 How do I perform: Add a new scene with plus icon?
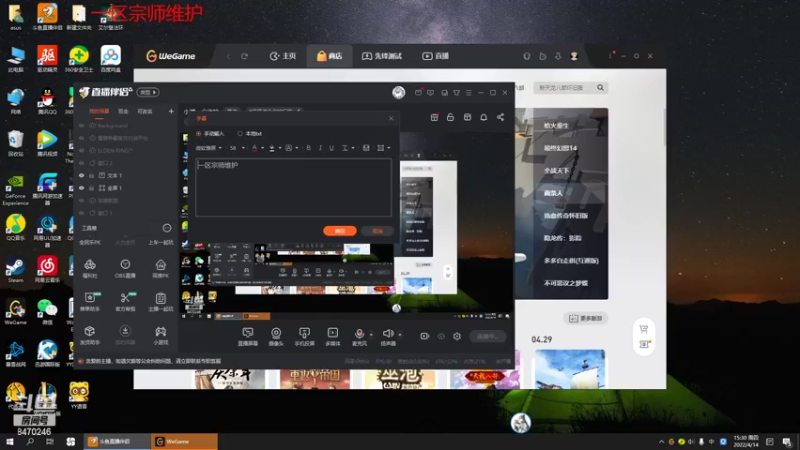coord(171,111)
